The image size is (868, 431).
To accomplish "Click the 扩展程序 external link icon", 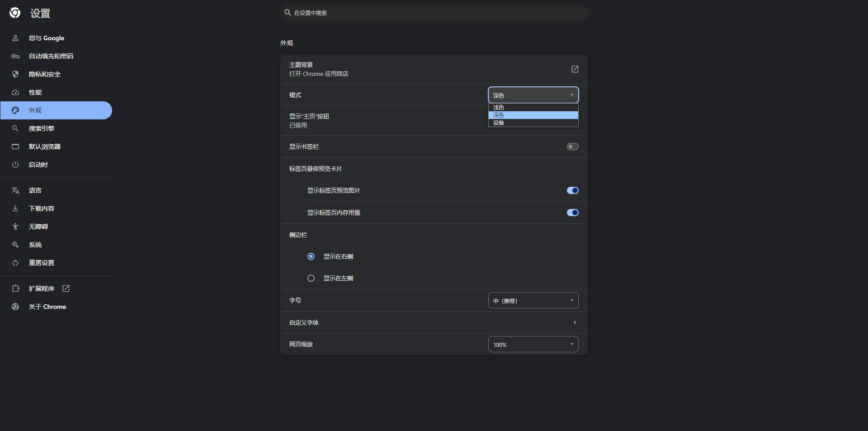I will tap(66, 289).
